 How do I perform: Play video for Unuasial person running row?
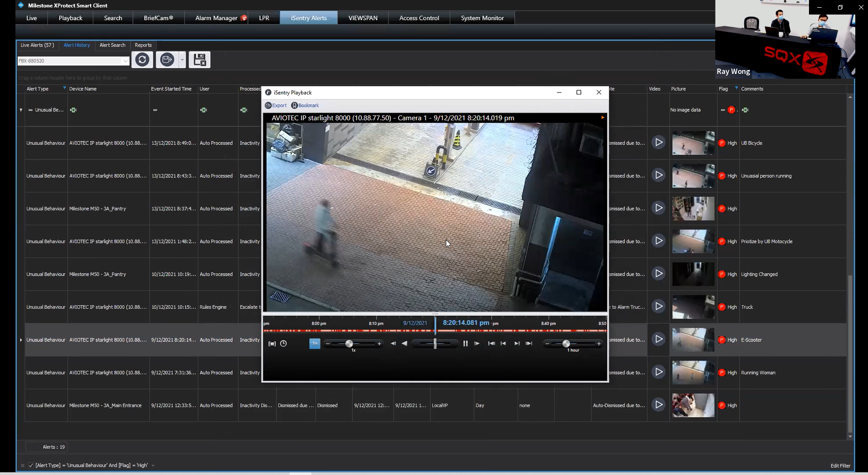click(658, 175)
